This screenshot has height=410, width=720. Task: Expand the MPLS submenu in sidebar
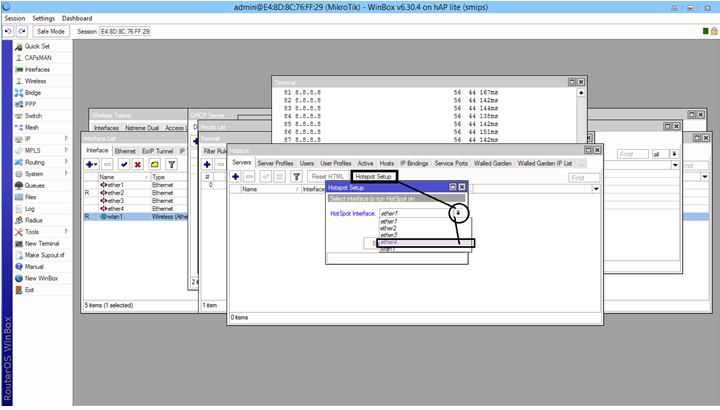[x=66, y=150]
